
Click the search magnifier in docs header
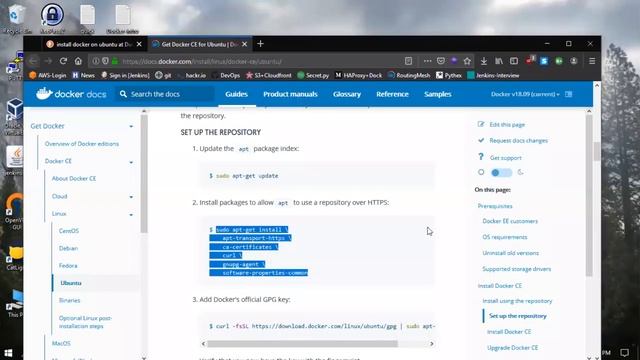[x=123, y=94]
